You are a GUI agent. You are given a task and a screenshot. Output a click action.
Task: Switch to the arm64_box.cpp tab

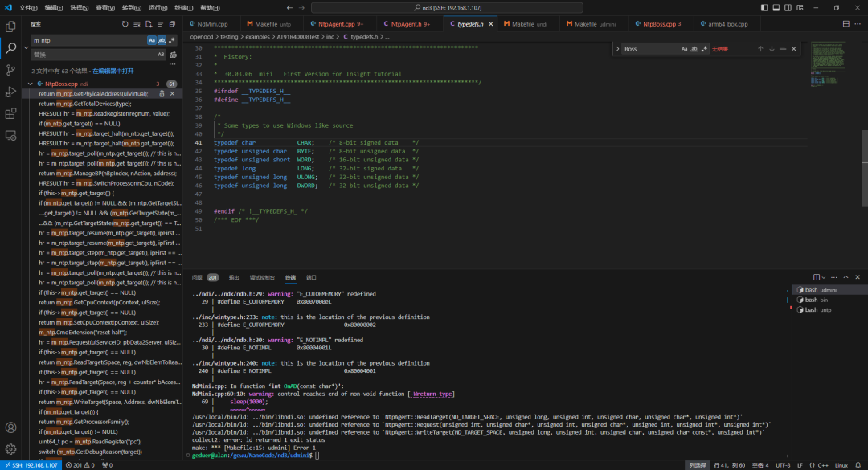[x=727, y=24]
